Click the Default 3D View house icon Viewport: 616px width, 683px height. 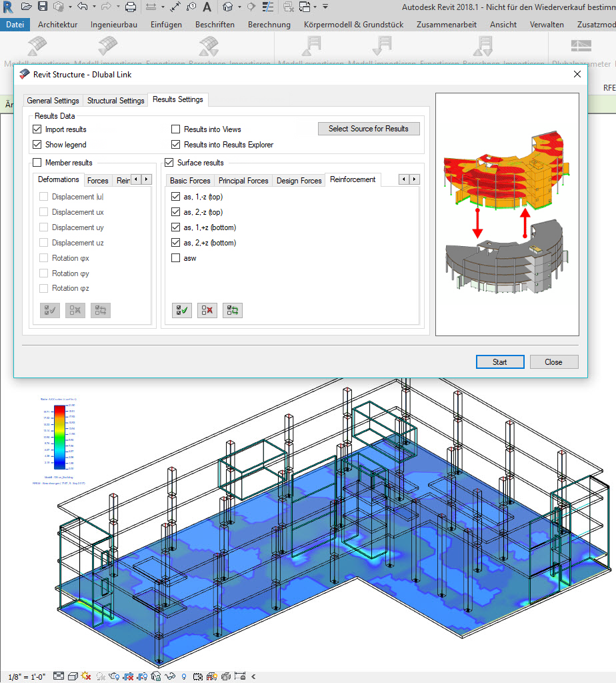pyautogui.click(x=228, y=7)
